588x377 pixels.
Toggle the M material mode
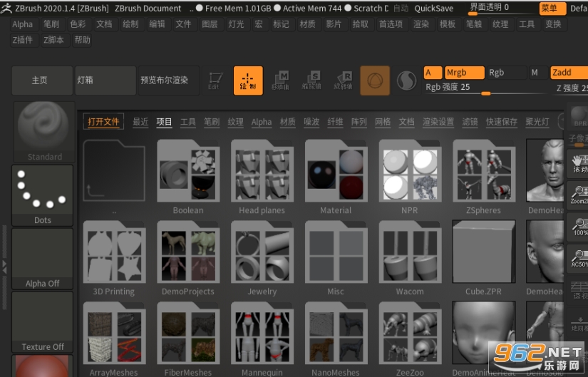coord(537,73)
